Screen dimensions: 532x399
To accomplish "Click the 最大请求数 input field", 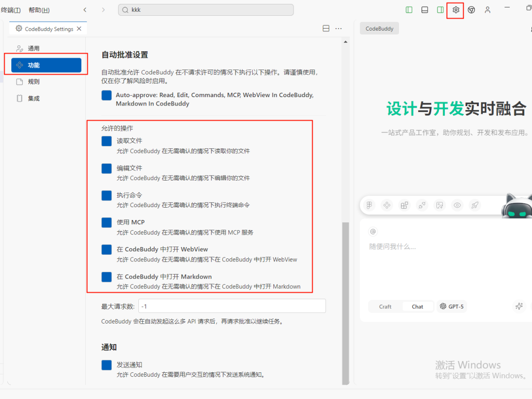I will coord(232,306).
